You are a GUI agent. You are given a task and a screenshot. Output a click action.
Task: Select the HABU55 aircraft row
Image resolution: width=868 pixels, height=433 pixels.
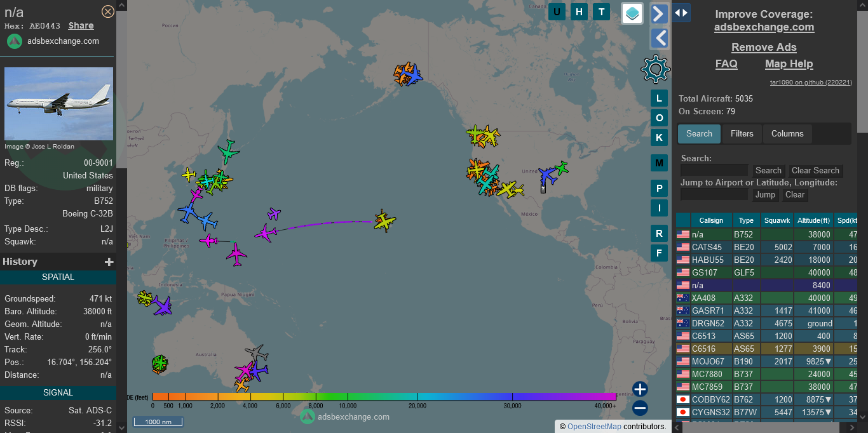(767, 260)
